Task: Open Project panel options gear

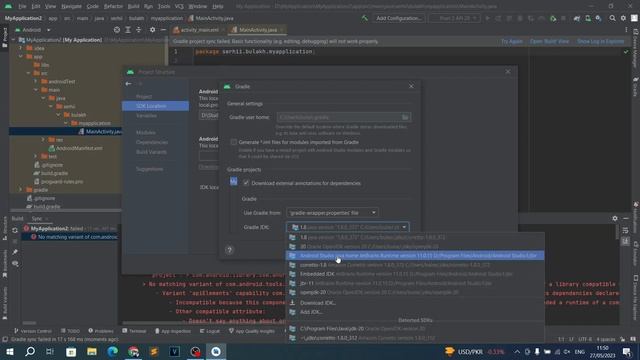Action: pos(152,30)
